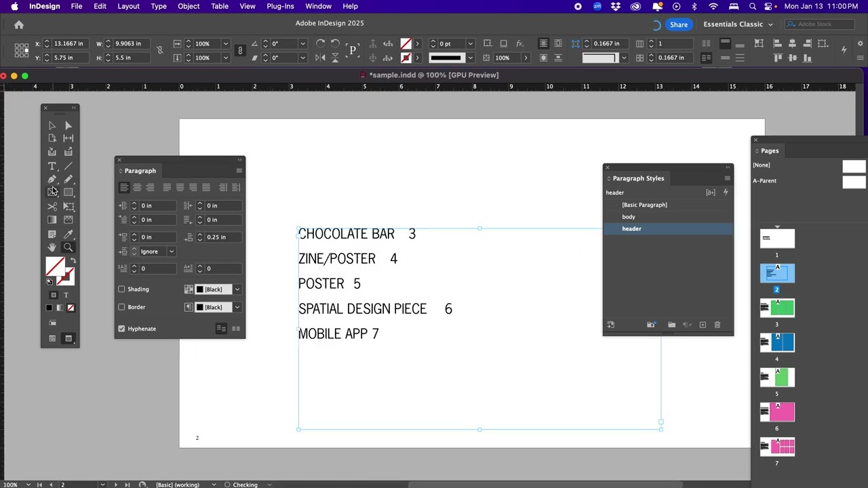The width and height of the screenshot is (868, 488).
Task: Click the home icon
Action: [19, 24]
